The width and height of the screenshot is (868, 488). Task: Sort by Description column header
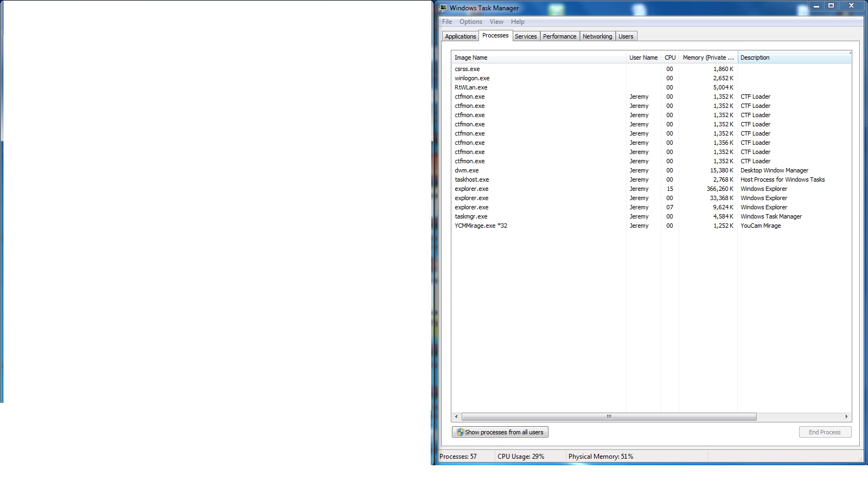point(795,57)
